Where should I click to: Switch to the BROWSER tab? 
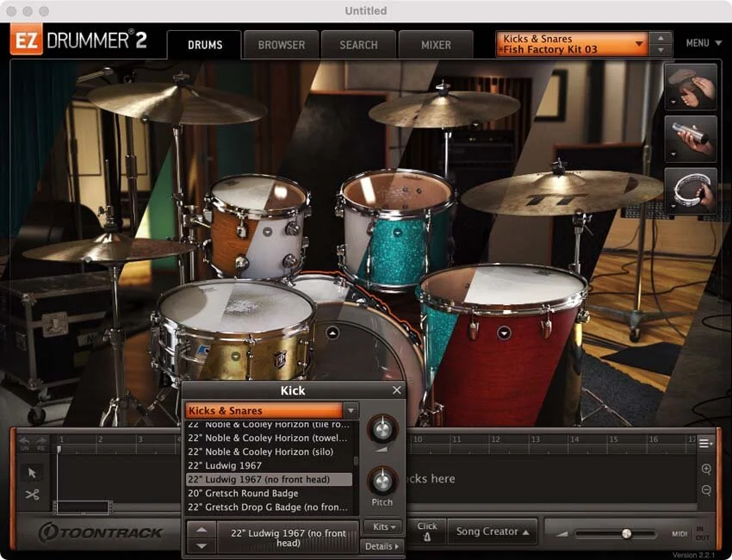pos(282,45)
